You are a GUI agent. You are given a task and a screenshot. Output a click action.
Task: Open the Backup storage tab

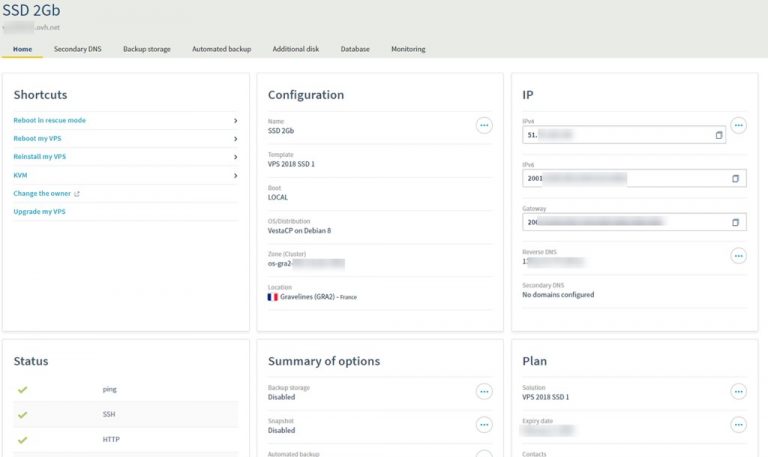click(147, 49)
